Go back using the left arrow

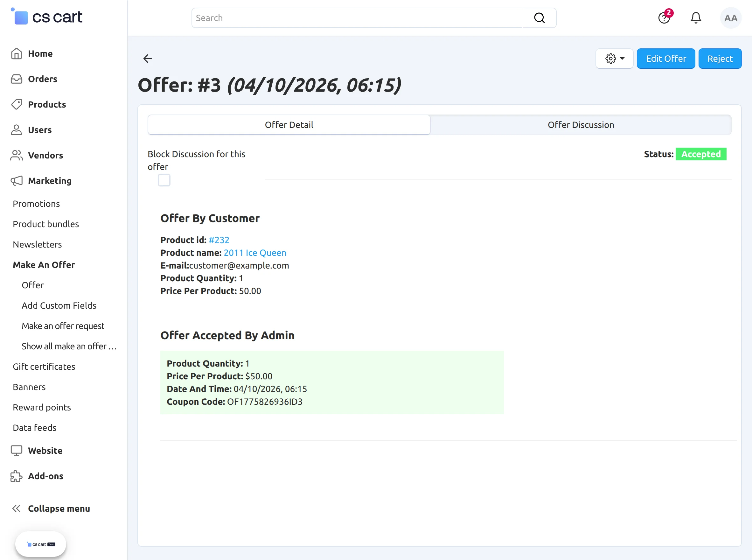147,59
